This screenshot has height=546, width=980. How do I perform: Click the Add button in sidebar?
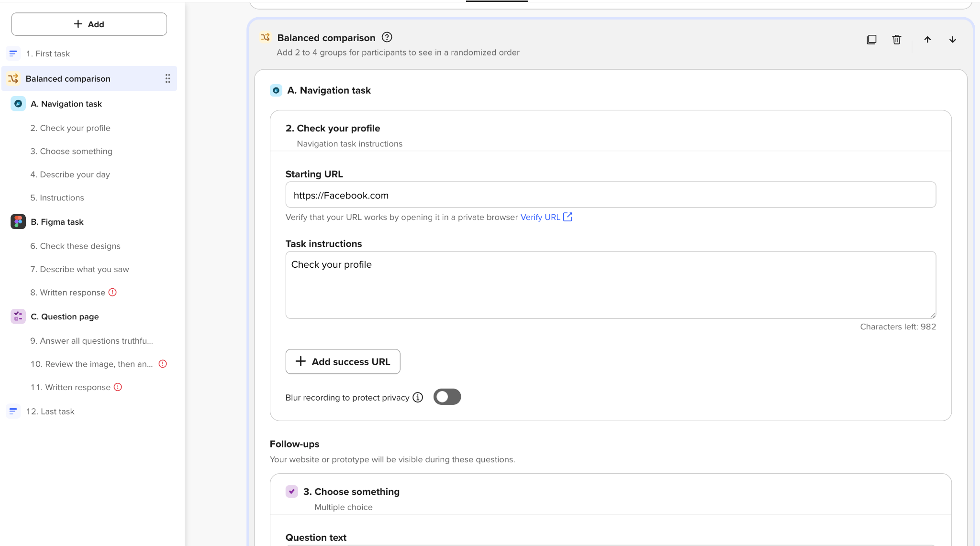click(89, 24)
